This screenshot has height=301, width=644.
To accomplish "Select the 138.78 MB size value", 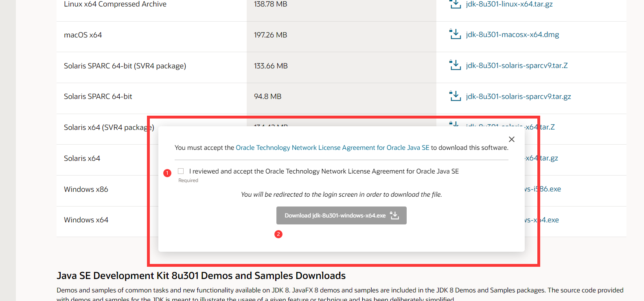I will (x=271, y=4).
